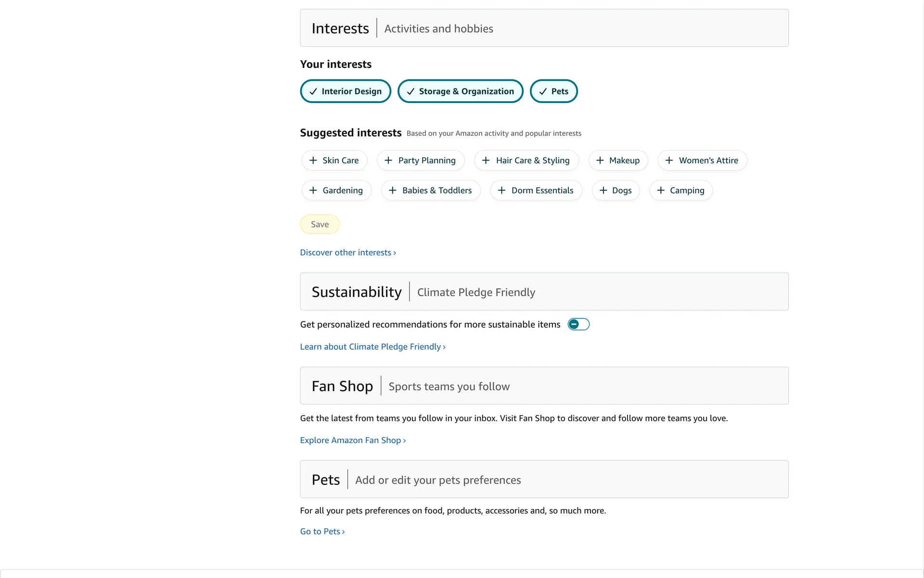The width and height of the screenshot is (924, 578).
Task: Add Babies & Toddlers interest
Action: coord(430,190)
